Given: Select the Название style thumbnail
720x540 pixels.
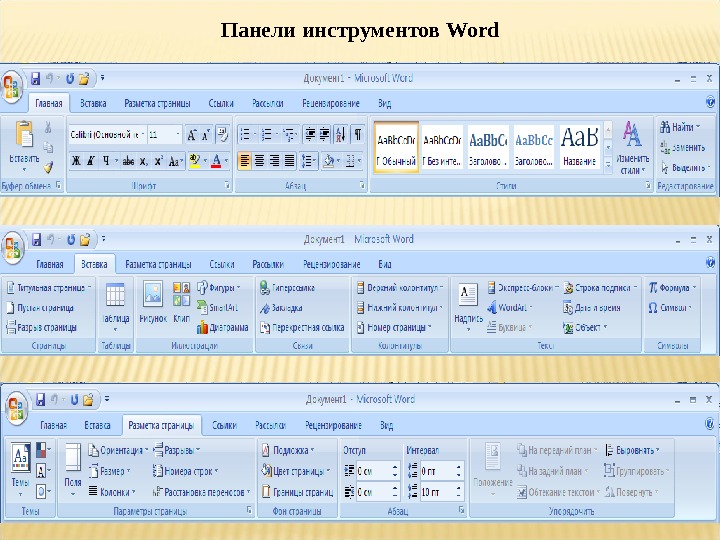Looking at the screenshot, I should click(579, 147).
